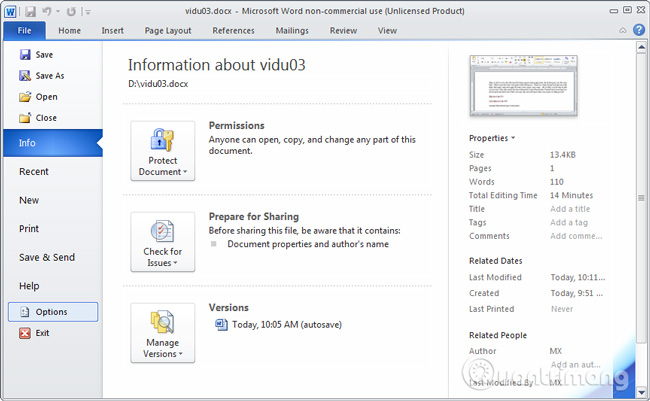Click the Created date value

click(577, 293)
